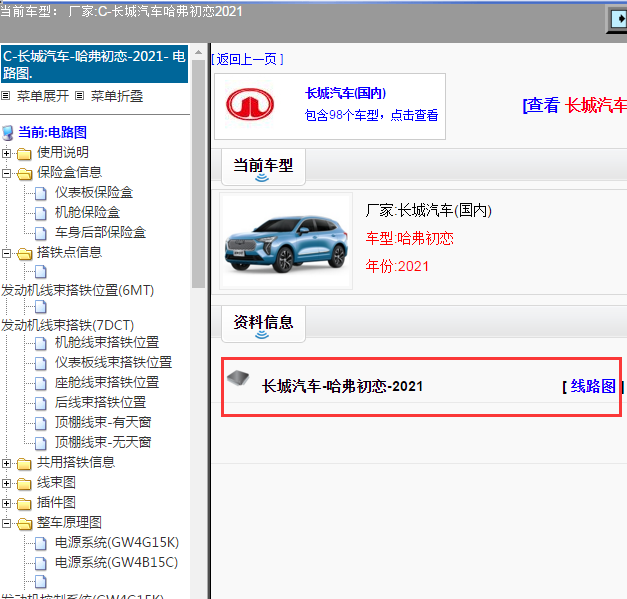This screenshot has width=627, height=599.
Task: Click the 仪表板保险盒 page icon
Action: click(x=40, y=194)
